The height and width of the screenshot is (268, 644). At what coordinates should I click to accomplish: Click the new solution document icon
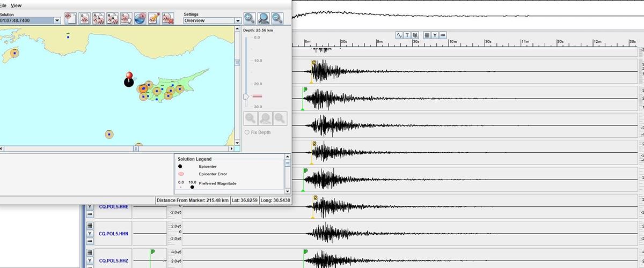click(71, 19)
